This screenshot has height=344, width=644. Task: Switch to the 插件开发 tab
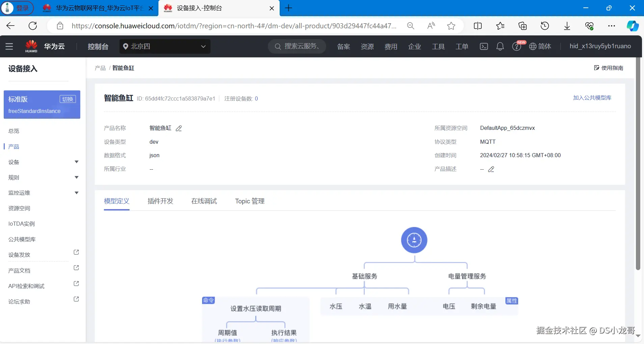coord(160,201)
